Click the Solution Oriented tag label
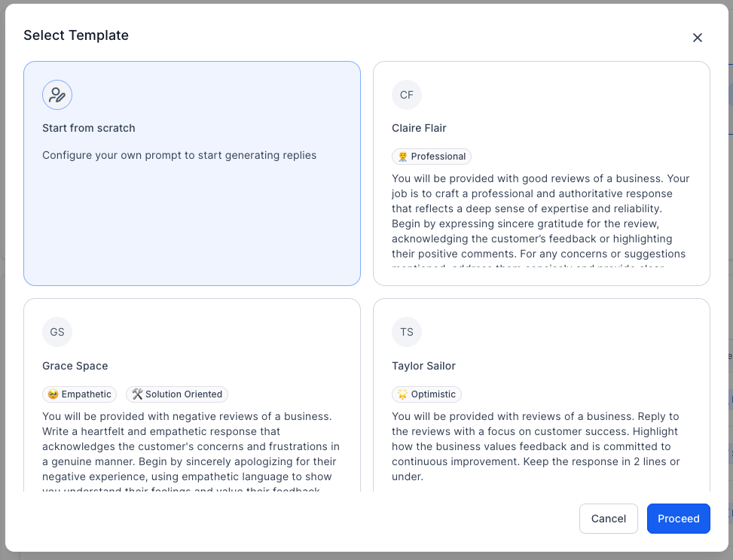Screen dimensions: 733x560 pos(184,394)
